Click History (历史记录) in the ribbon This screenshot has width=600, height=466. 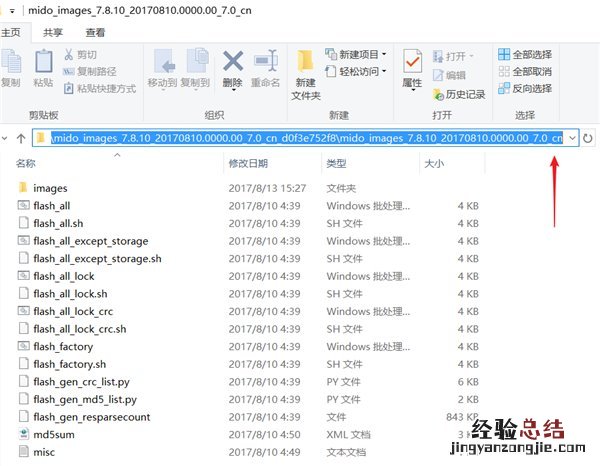pos(459,94)
